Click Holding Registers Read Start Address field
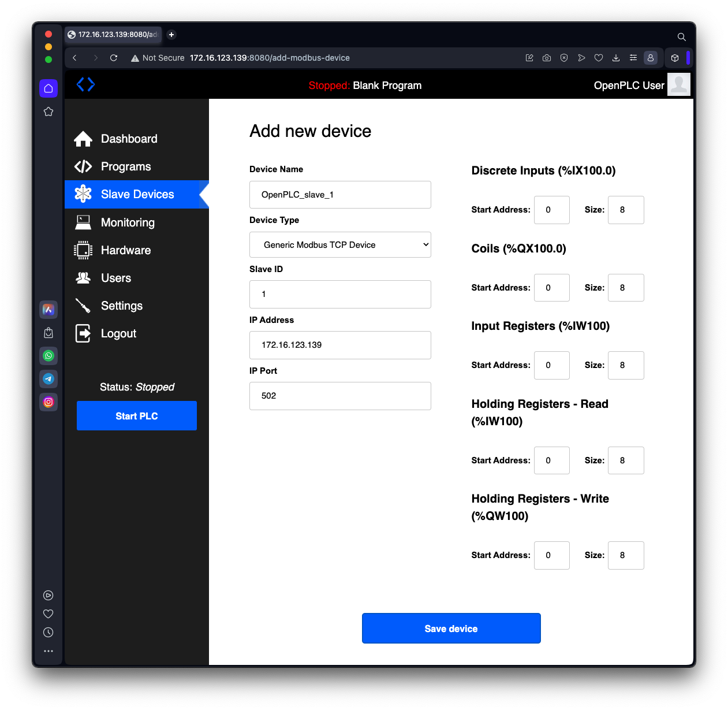 pyautogui.click(x=552, y=460)
